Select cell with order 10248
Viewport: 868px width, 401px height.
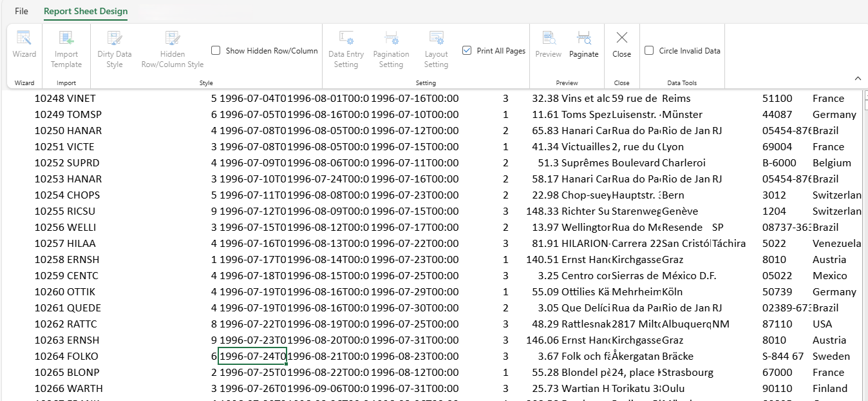pos(49,99)
